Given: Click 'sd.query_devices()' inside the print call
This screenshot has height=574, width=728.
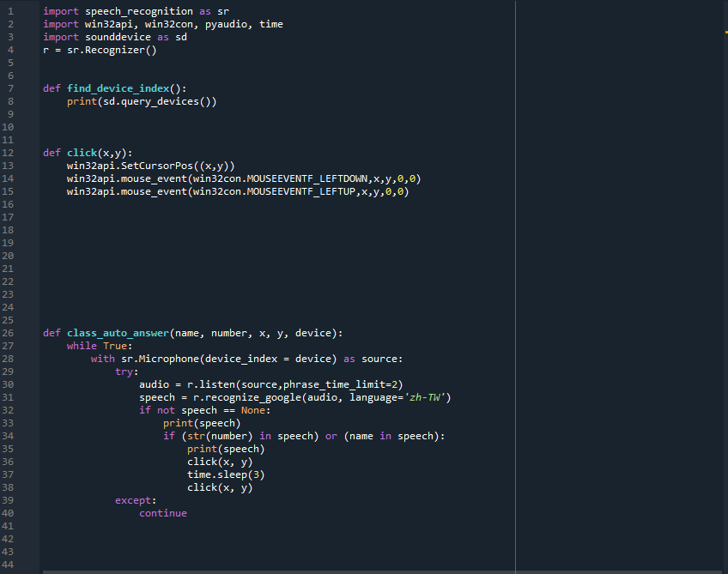Looking at the screenshot, I should click(x=157, y=101).
